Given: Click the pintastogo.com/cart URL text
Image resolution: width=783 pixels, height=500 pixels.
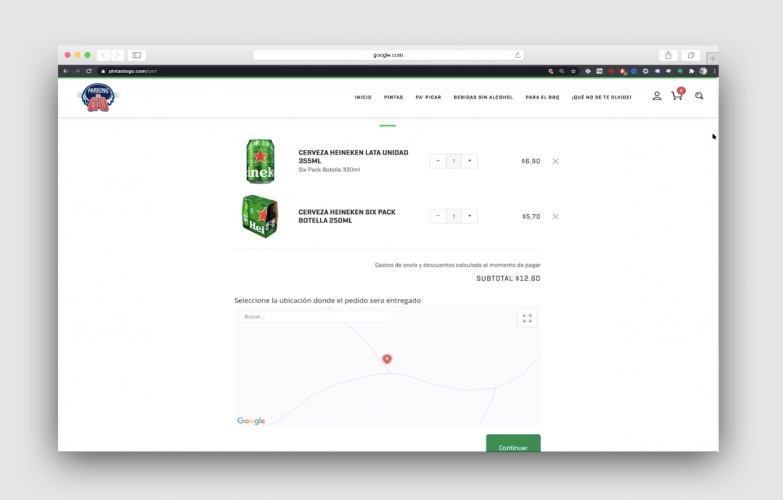Looking at the screenshot, I should point(132,71).
